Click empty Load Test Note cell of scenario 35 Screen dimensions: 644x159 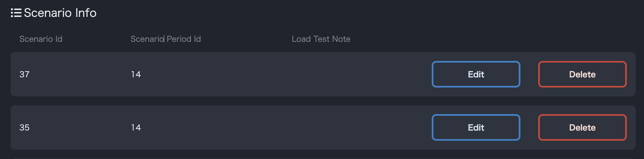tap(333, 127)
